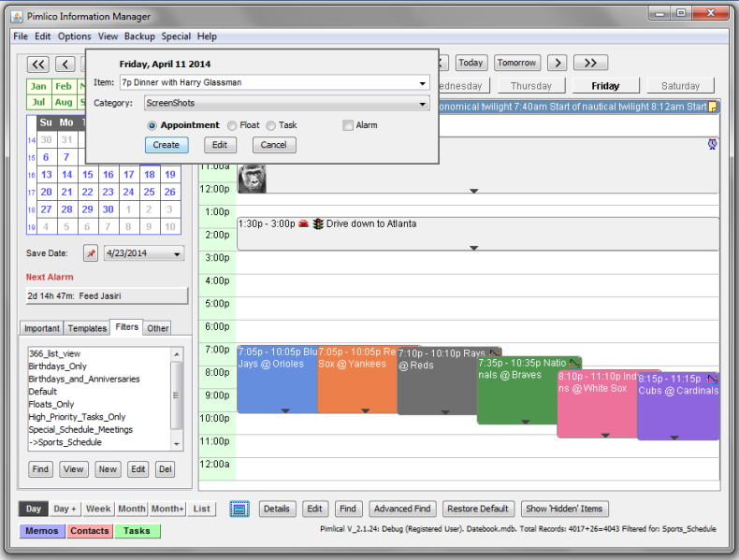This screenshot has height=560, width=739.
Task: Click the gorilla picture in the noon slot
Action: pyautogui.click(x=252, y=178)
